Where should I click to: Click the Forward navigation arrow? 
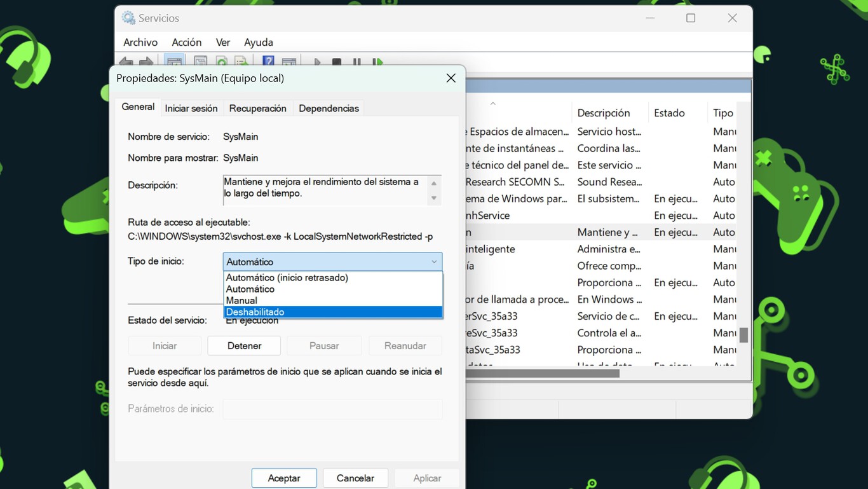pyautogui.click(x=146, y=61)
